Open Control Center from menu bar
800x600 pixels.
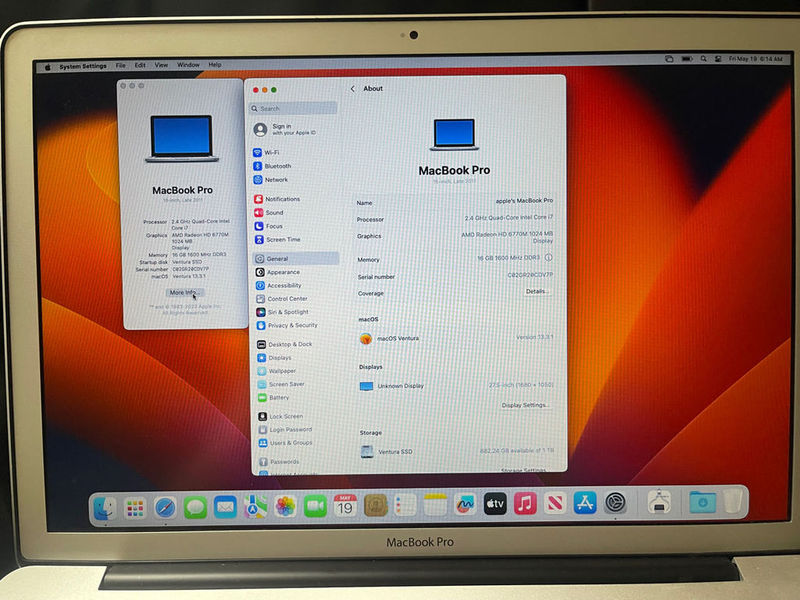[x=718, y=59]
